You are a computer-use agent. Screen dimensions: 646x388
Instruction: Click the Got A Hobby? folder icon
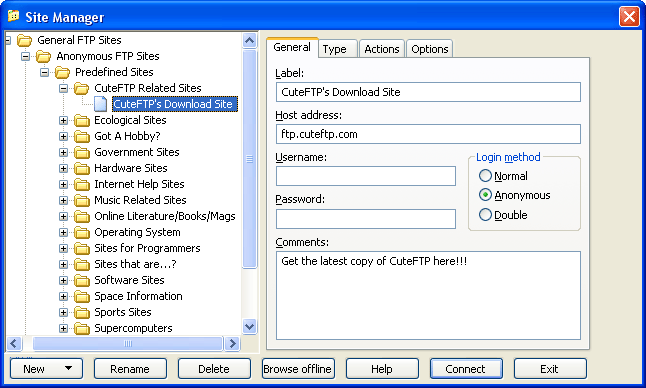click(x=82, y=137)
